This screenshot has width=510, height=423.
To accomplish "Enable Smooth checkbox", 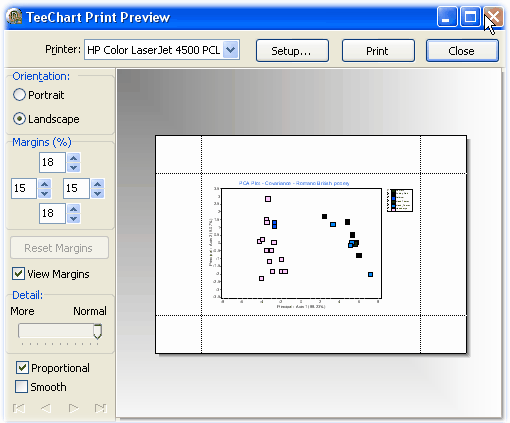I will 22,387.
